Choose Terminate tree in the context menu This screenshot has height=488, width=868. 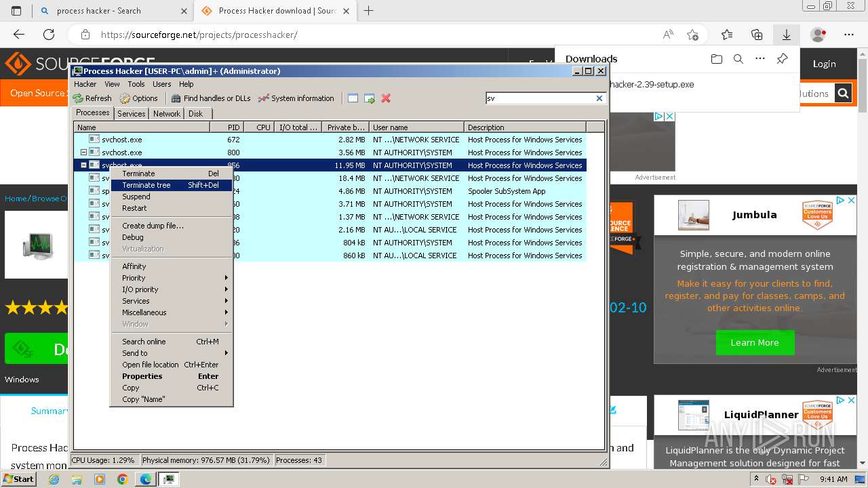point(172,185)
